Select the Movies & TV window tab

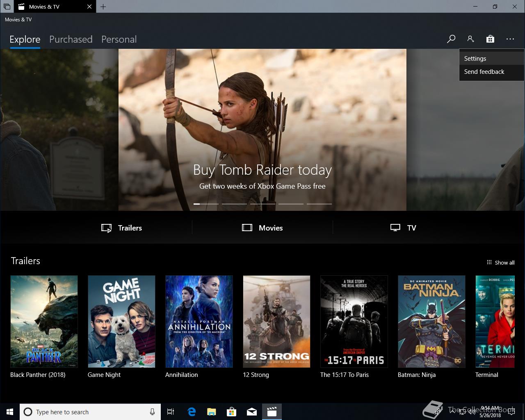click(55, 7)
